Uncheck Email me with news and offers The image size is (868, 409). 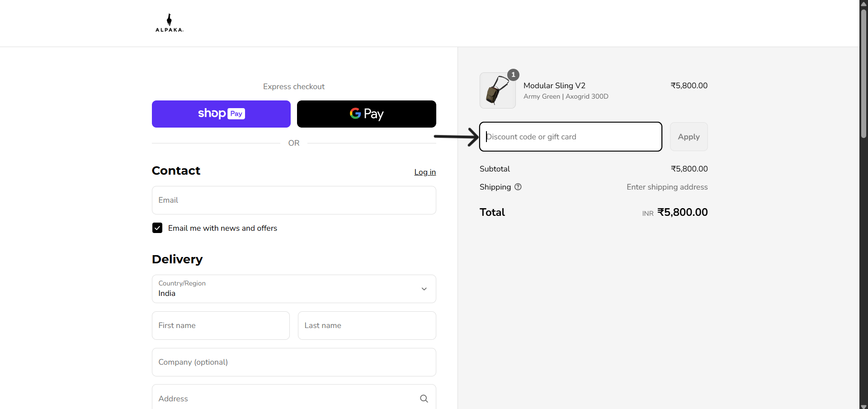(157, 228)
